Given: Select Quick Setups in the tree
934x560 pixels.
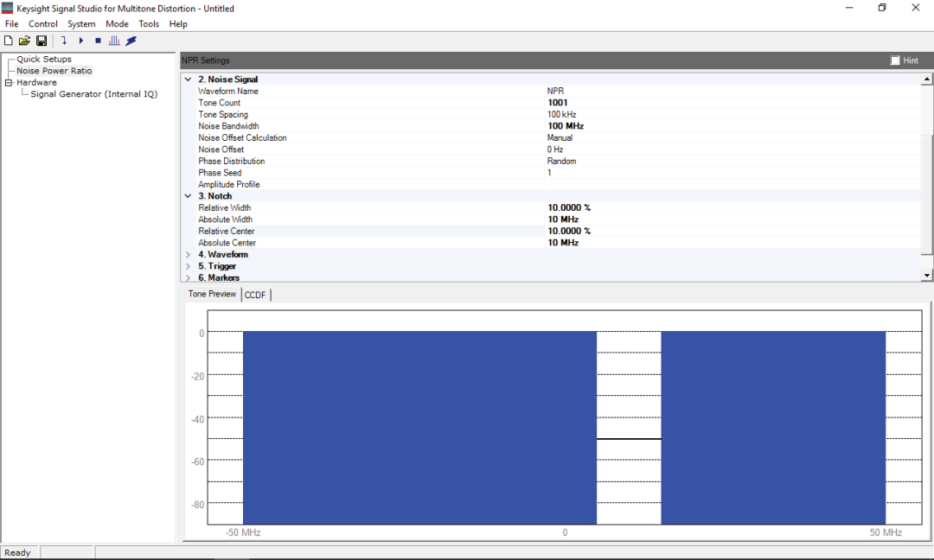Looking at the screenshot, I should (44, 60).
